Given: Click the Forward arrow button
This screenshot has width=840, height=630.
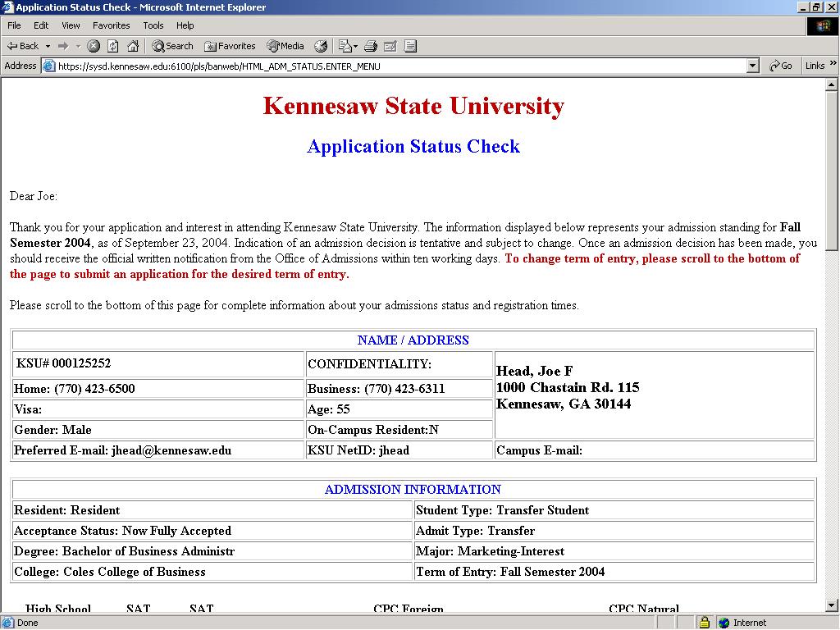Looking at the screenshot, I should click(x=63, y=46).
